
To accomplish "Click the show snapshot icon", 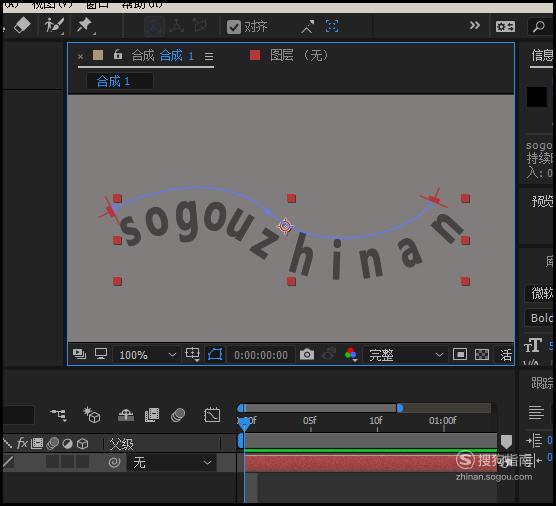I will point(328,354).
